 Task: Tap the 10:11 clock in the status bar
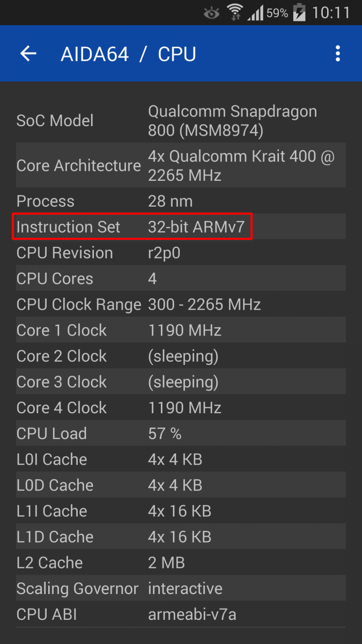[331, 13]
